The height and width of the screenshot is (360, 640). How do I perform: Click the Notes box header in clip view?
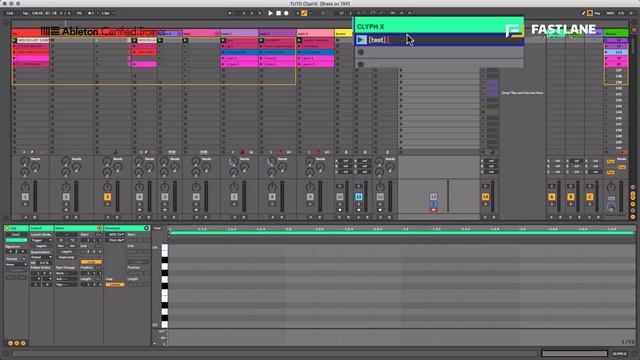[x=78, y=228]
